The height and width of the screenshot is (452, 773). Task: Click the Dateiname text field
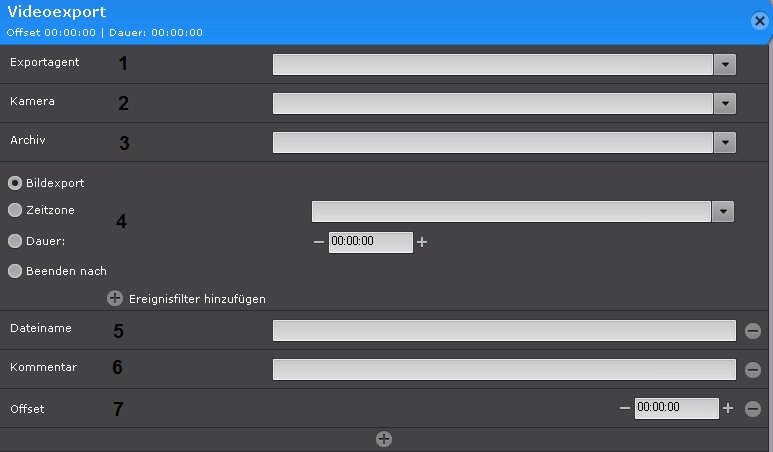point(504,331)
